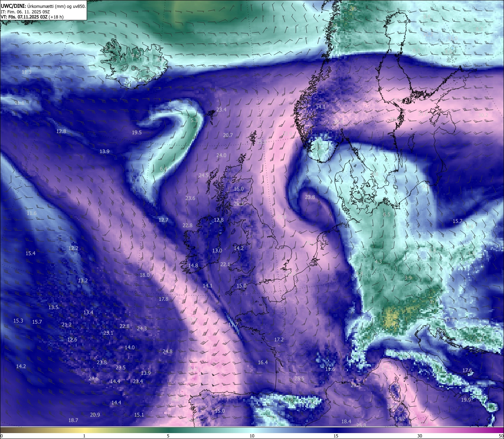The width and height of the screenshot is (504, 439).
Task: Click colorbar tick label '50'
Action: pyautogui.click(x=500, y=436)
